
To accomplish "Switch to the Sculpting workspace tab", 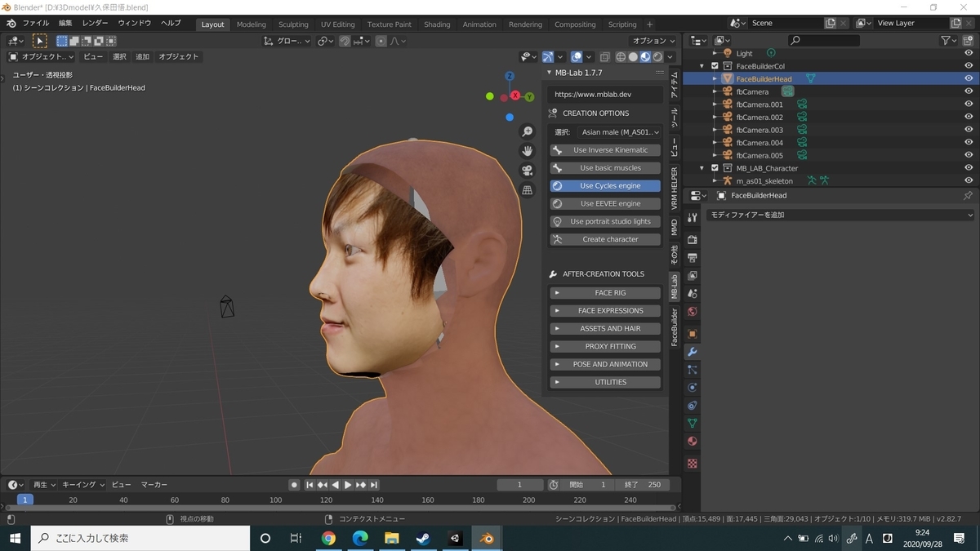I will [x=293, y=24].
